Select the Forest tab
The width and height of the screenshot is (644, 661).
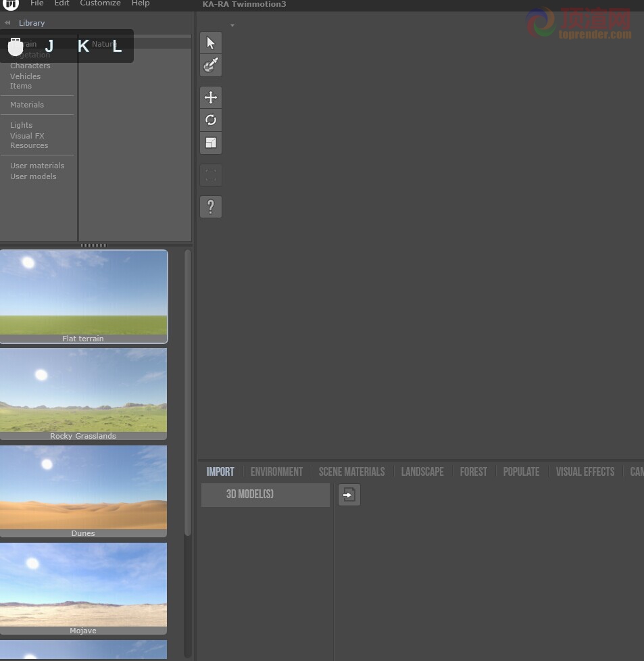pyautogui.click(x=473, y=472)
